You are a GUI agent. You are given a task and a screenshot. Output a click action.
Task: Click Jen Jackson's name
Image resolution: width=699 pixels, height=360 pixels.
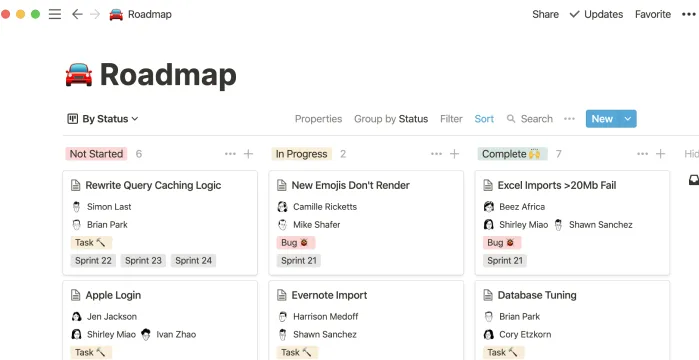[112, 317]
